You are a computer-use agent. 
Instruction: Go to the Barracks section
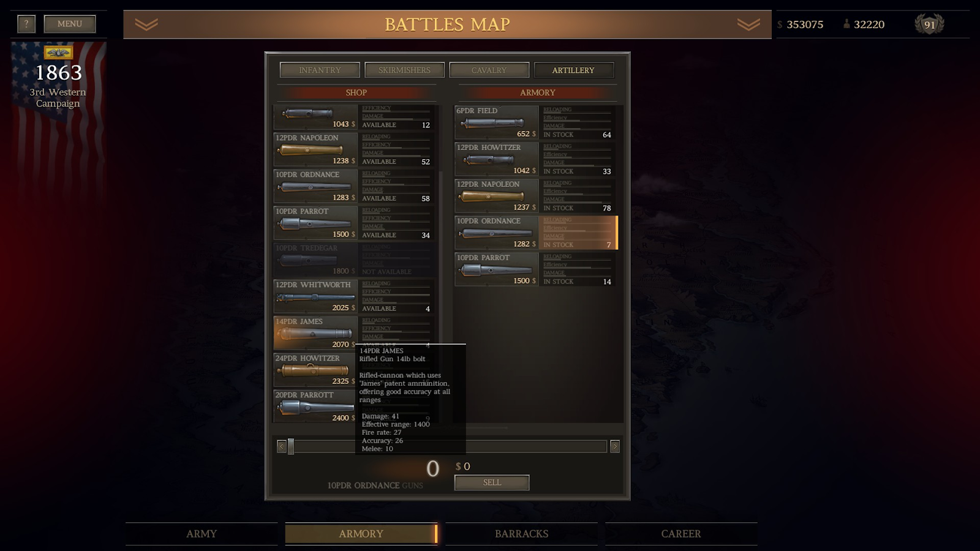521,534
